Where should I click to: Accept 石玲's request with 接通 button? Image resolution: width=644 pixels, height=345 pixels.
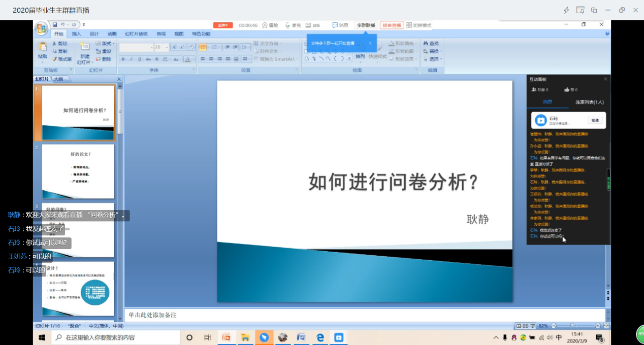tap(594, 120)
